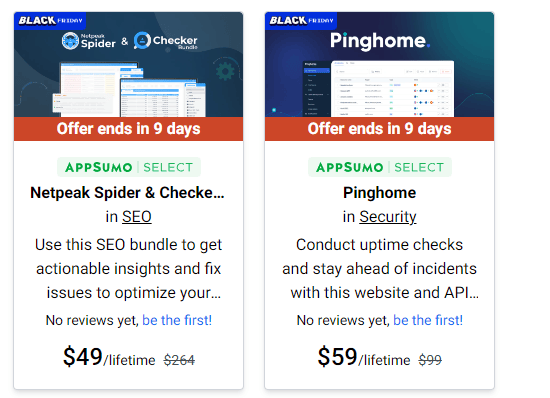The height and width of the screenshot is (398, 550).
Task: Click AppSumo Select badge under Pinghome banner
Action: tap(380, 167)
